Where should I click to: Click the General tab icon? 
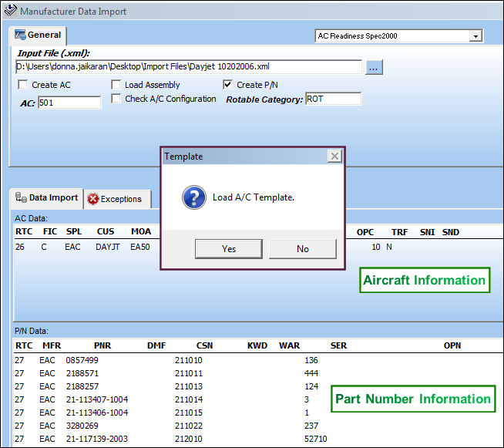[20, 35]
